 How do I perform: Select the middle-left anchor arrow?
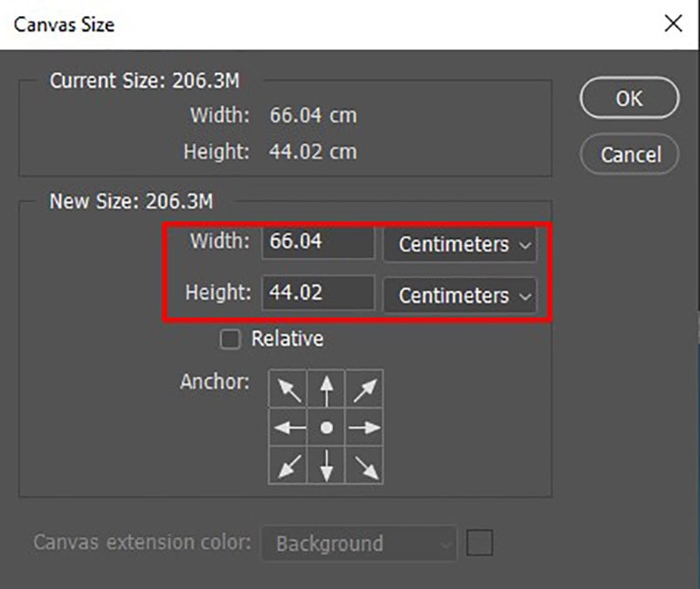pyautogui.click(x=288, y=427)
